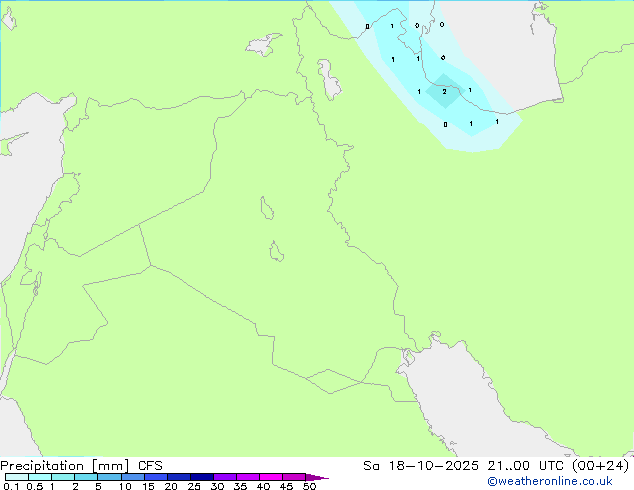Image resolution: width=634 pixels, height=490 pixels.
Task: Click the 1–2 mm legend color box
Action: tap(63, 477)
